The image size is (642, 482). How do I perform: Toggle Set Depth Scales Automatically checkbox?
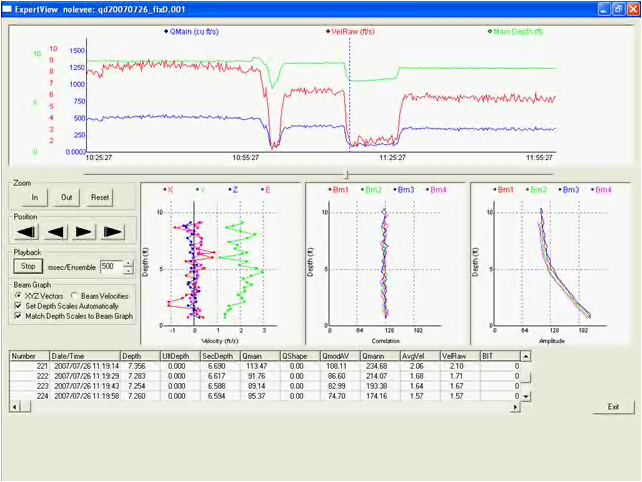pos(19,306)
